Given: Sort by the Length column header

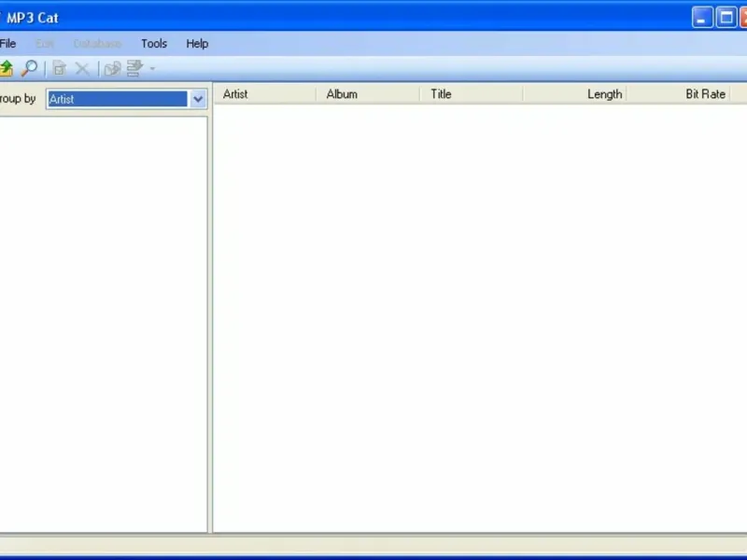Looking at the screenshot, I should tap(575, 94).
